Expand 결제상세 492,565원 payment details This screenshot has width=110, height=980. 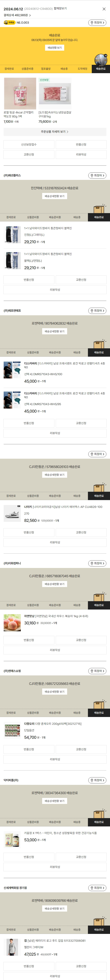17,15
